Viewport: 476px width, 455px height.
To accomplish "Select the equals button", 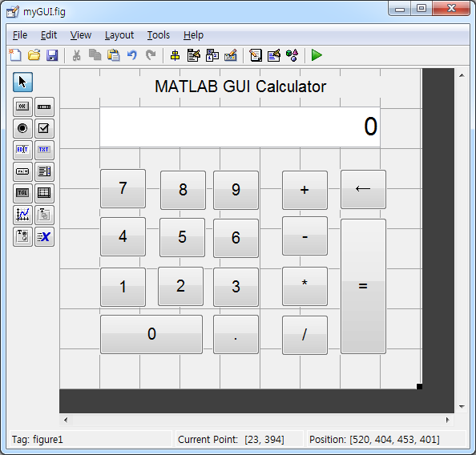I will [363, 286].
